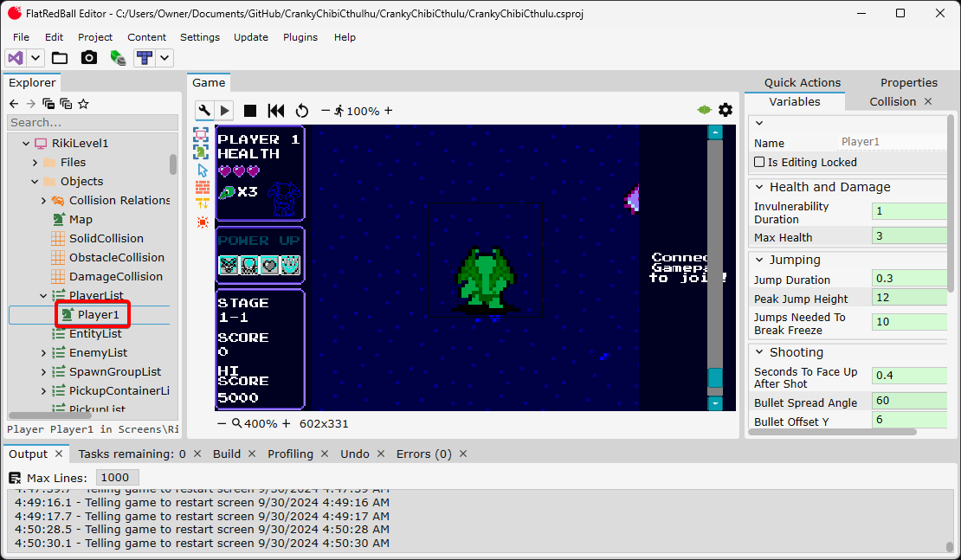This screenshot has height=560, width=961.
Task: Open the Plugins menu
Action: click(300, 37)
